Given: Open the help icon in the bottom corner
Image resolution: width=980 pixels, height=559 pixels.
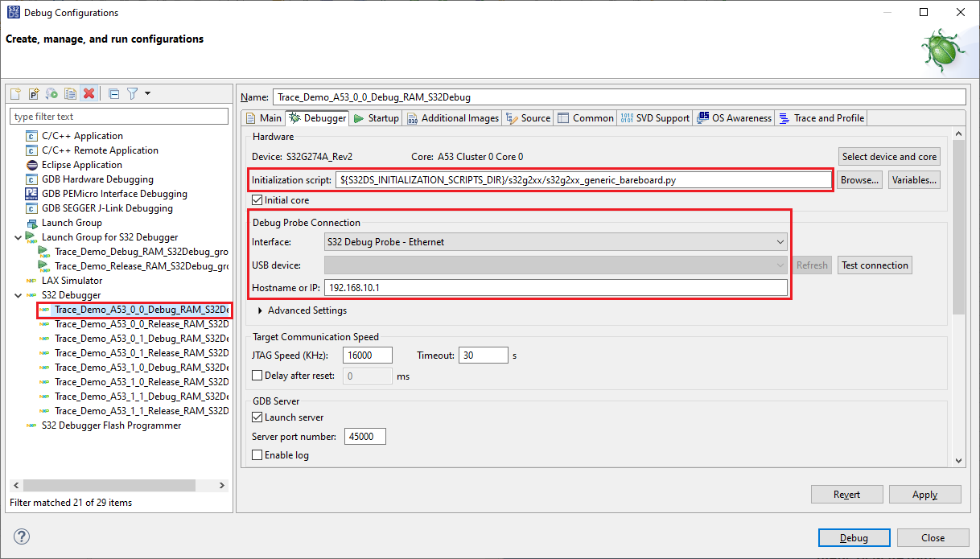Looking at the screenshot, I should tap(21, 536).
